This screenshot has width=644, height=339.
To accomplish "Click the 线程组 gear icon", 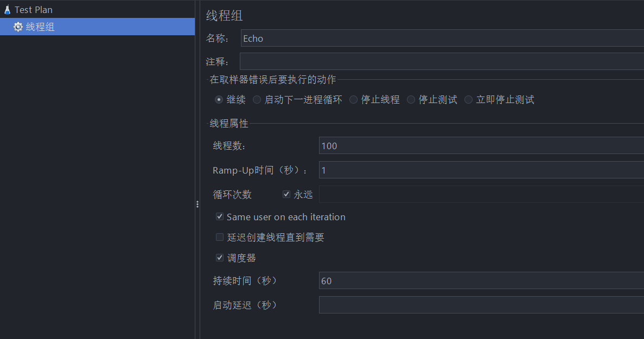I will pos(18,27).
